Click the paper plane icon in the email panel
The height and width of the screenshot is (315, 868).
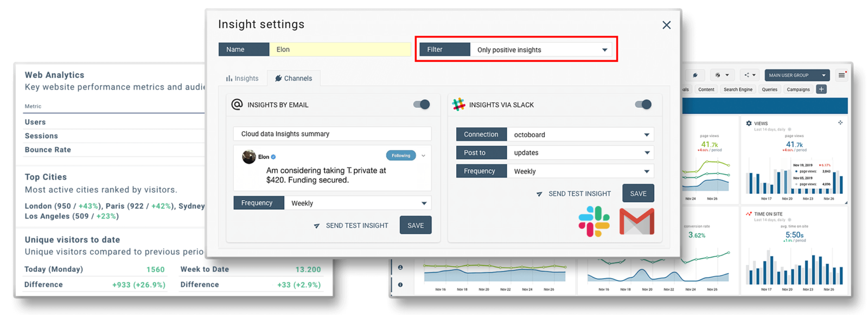pos(316,226)
